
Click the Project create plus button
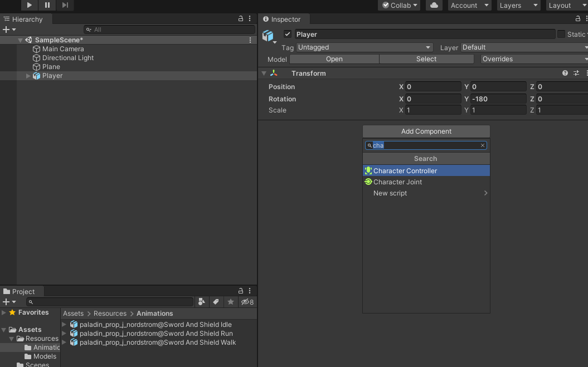coord(9,302)
